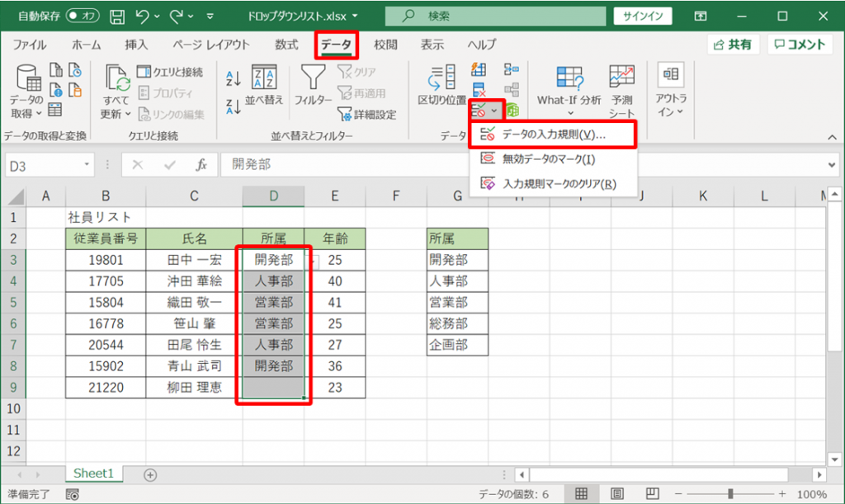Image resolution: width=845 pixels, height=504 pixels.
Task: Click the zoom in plus button
Action: (782, 494)
